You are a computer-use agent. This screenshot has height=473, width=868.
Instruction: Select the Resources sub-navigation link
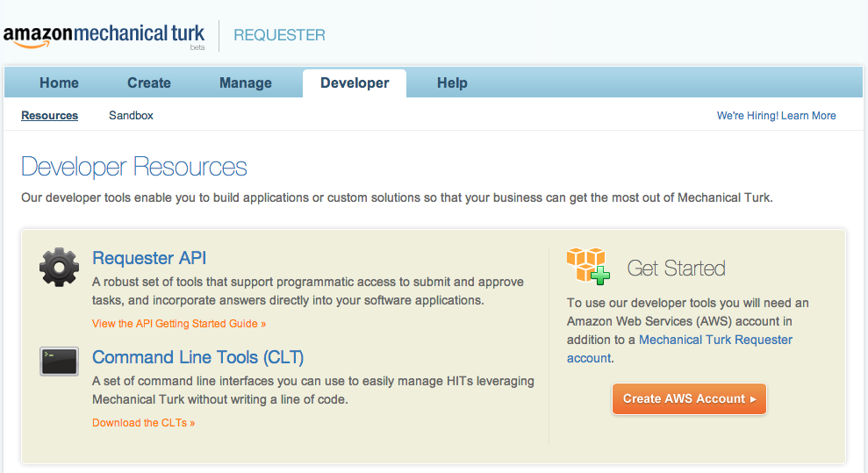point(49,116)
